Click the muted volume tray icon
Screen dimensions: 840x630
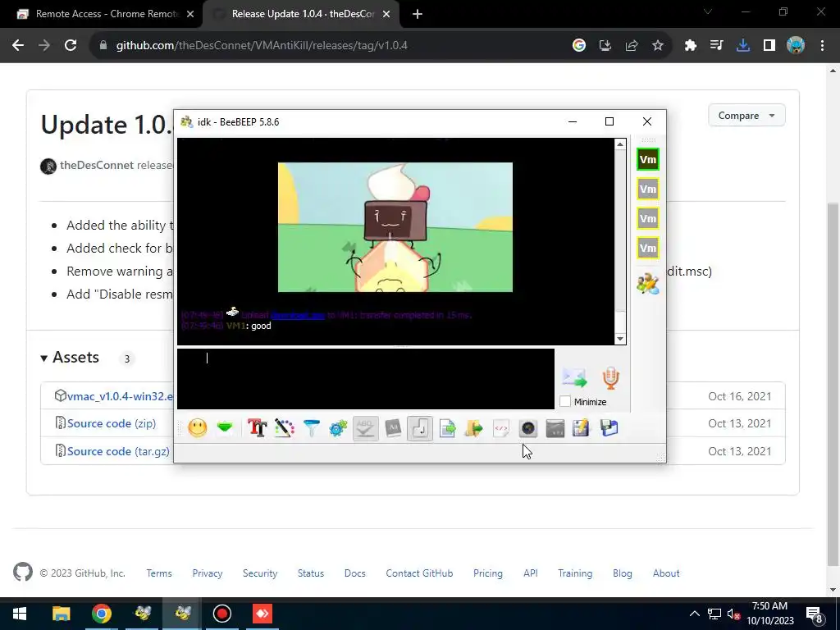[x=733, y=614]
